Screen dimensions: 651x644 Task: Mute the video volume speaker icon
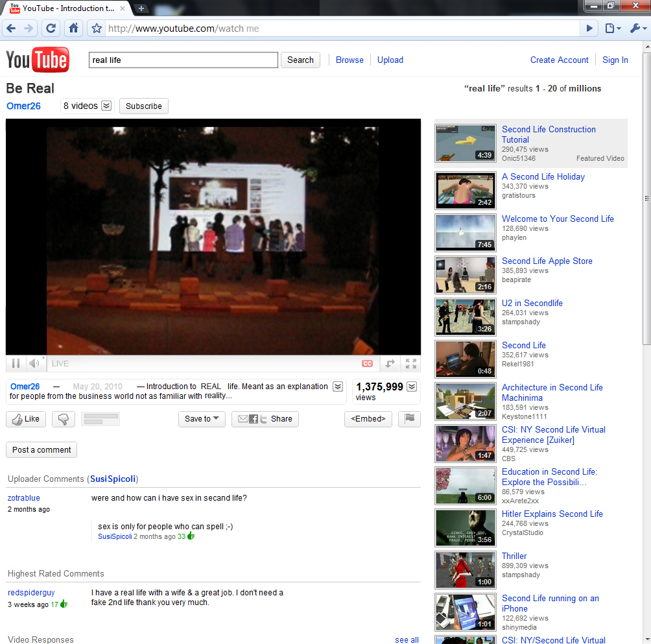click(34, 363)
